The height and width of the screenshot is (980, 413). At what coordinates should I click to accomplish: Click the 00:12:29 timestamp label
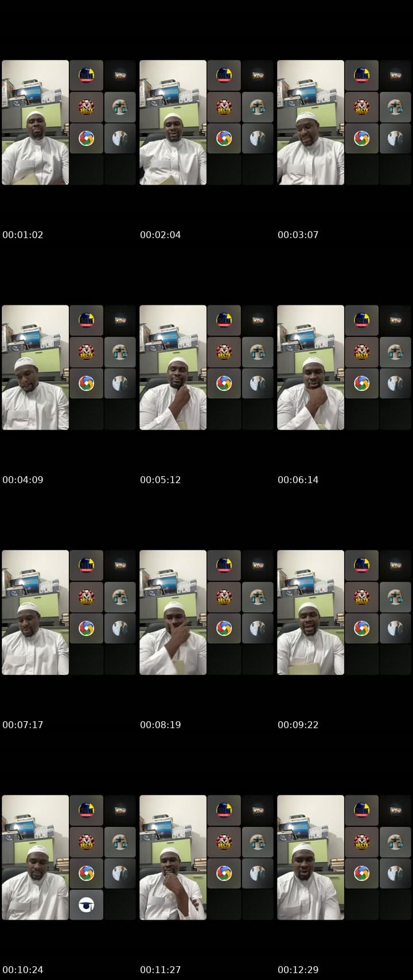click(298, 970)
